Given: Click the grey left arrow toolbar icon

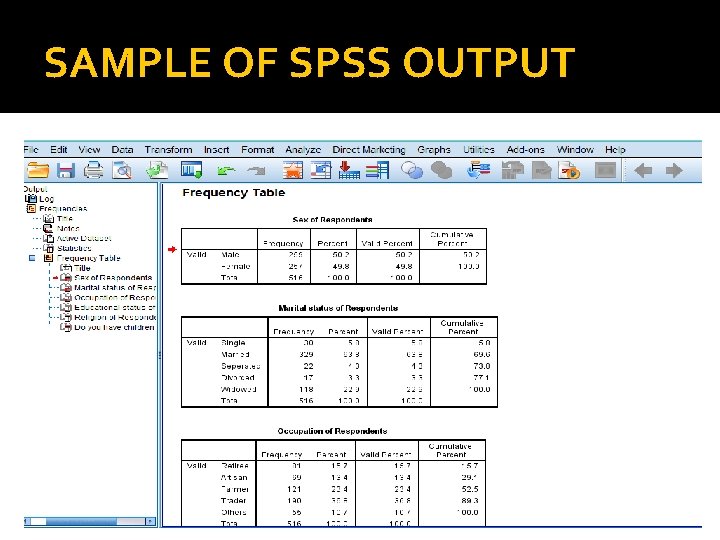Looking at the screenshot, I should (643, 171).
